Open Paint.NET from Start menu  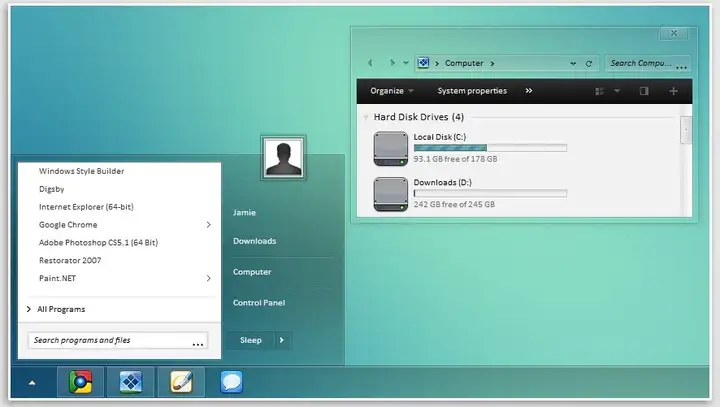[x=57, y=278]
